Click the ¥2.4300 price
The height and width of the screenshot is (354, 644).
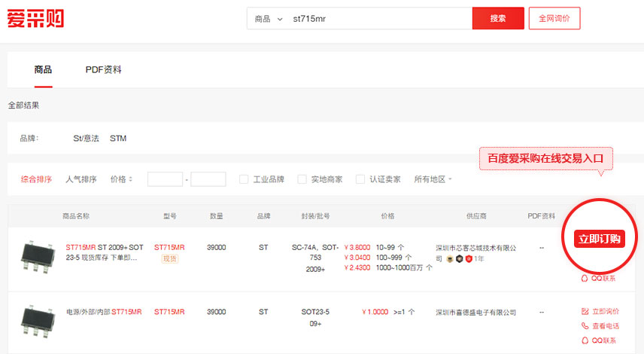click(357, 267)
